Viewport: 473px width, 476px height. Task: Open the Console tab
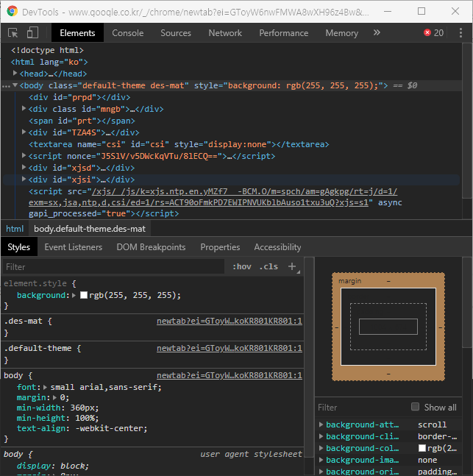tap(127, 33)
